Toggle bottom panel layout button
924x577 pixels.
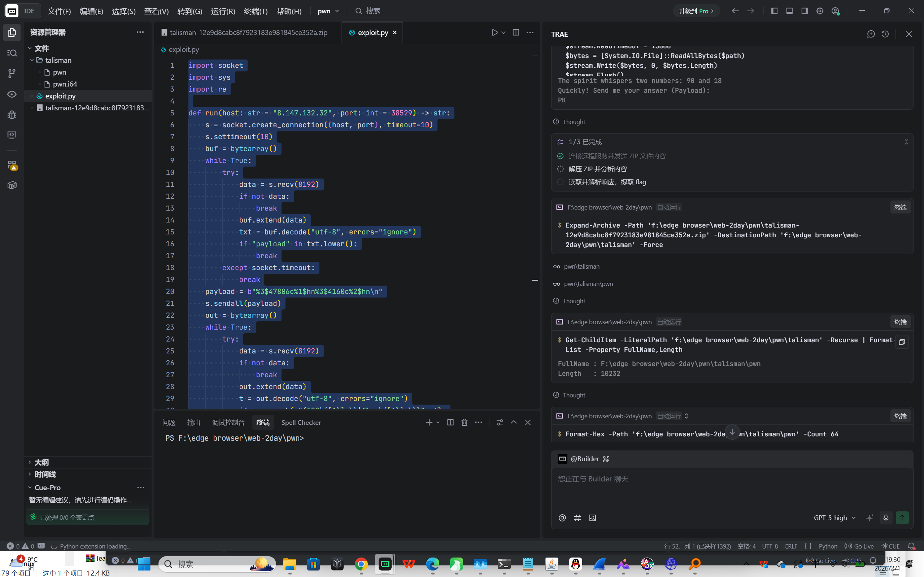[x=789, y=11]
